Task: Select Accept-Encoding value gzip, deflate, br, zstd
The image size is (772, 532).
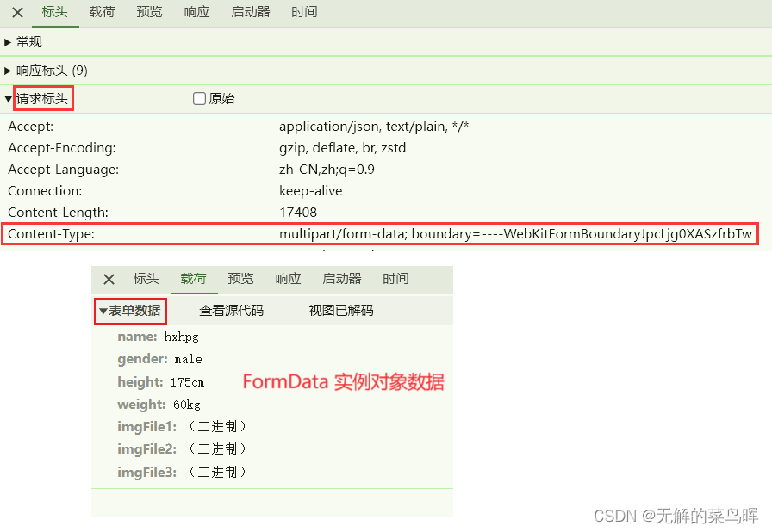Action: [343, 148]
